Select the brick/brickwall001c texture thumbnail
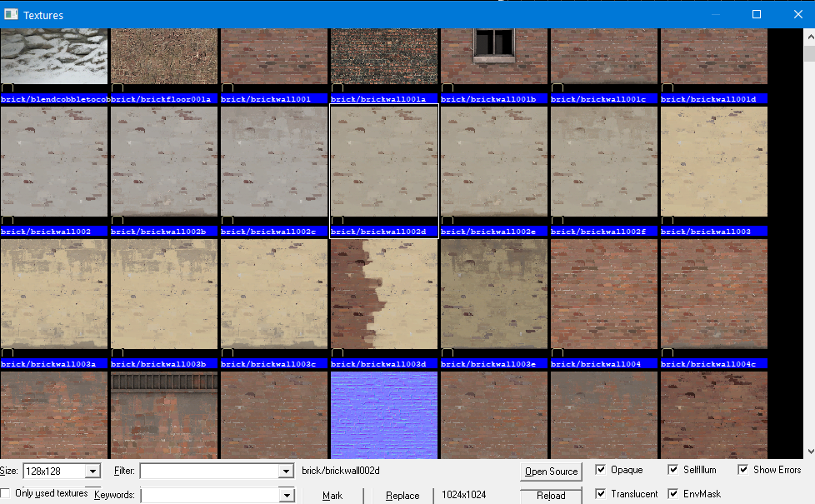 coord(604,56)
